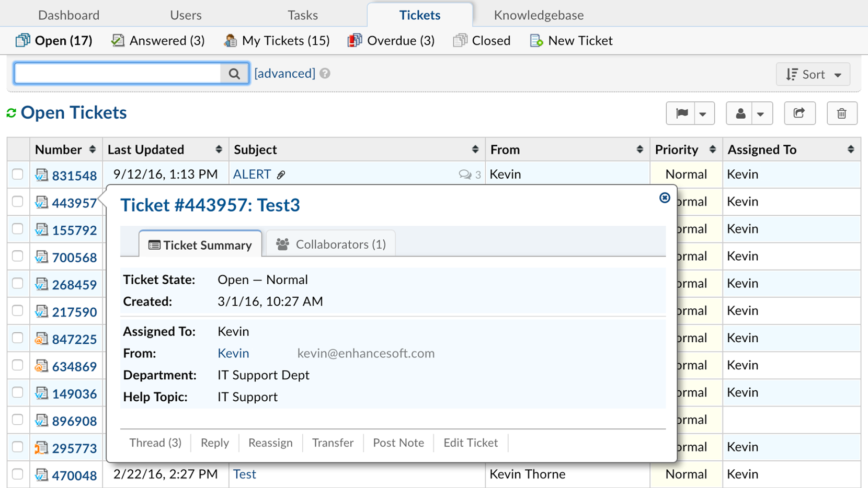Click the export tickets share icon
This screenshot has width=868, height=488.
point(800,113)
